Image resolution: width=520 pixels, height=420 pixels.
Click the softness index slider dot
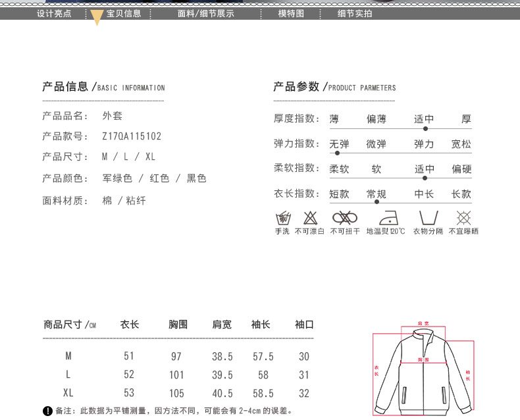(425, 178)
